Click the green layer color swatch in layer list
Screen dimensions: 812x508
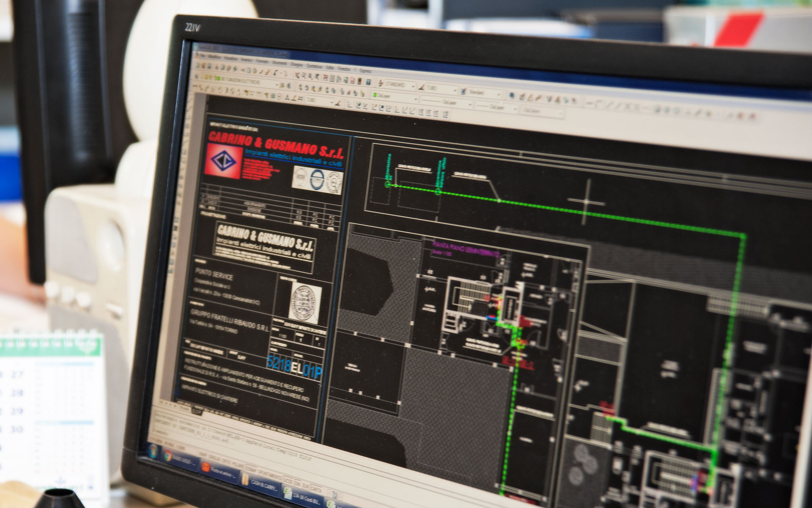[219, 79]
